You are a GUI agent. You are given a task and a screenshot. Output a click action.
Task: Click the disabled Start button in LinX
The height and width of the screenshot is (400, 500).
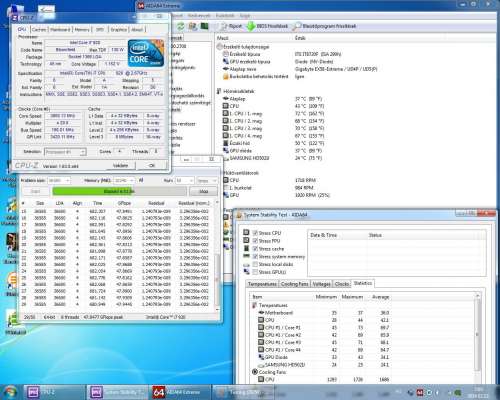tap(35, 191)
